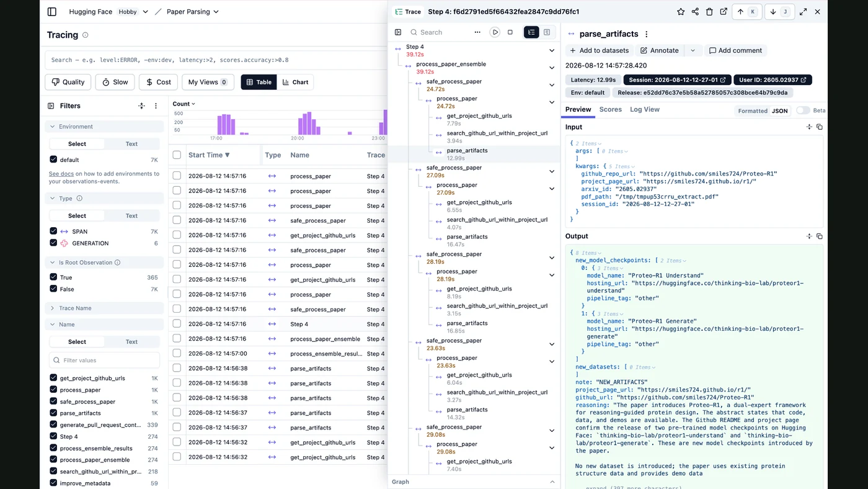Select the table's header select-all checkbox
Viewport: 868px width, 489px height.
[177, 155]
